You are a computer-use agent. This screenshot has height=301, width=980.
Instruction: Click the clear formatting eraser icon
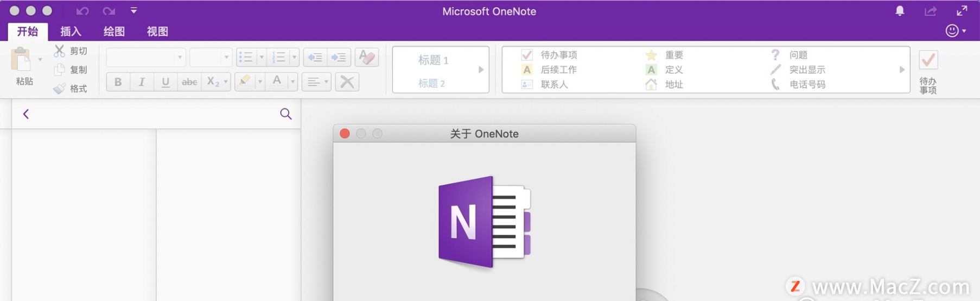[x=367, y=57]
